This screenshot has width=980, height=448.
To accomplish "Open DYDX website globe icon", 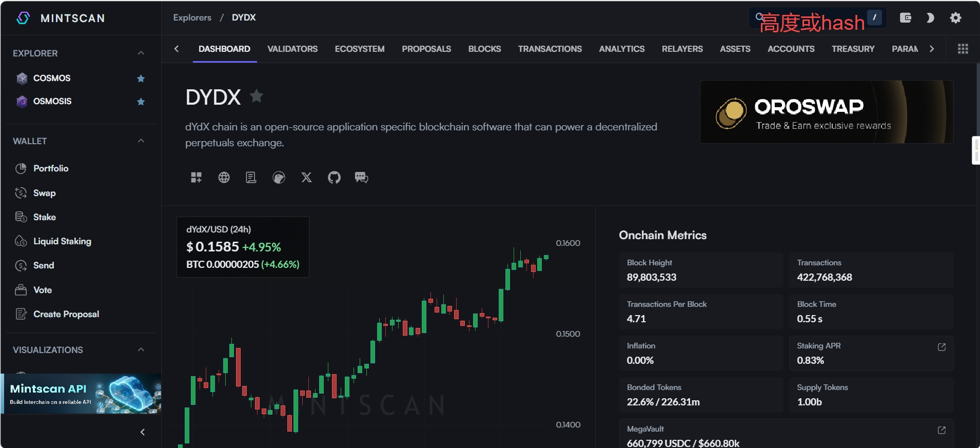I will [224, 178].
